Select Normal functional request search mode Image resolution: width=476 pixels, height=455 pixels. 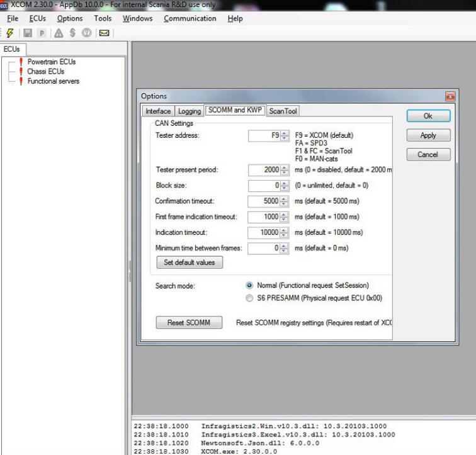(249, 286)
